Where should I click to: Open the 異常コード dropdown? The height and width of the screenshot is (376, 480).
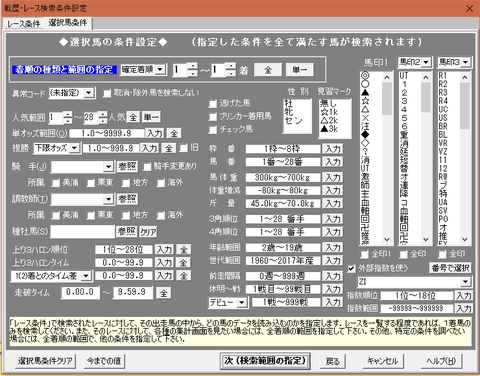click(89, 93)
